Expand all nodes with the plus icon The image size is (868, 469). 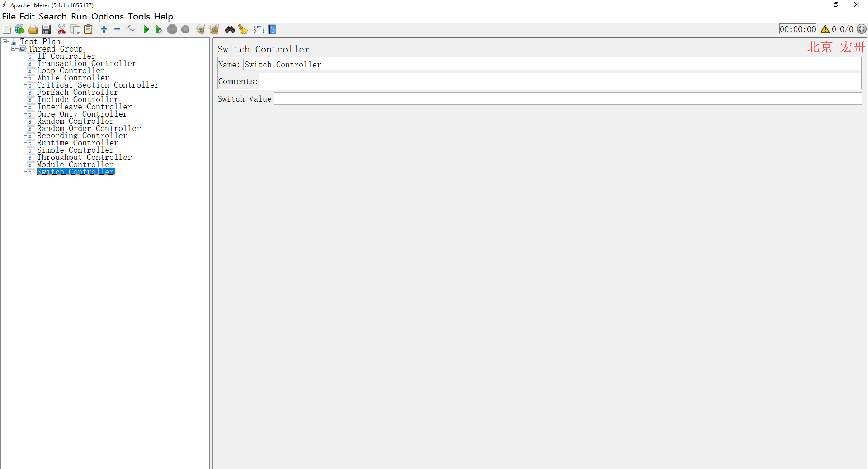104,29
